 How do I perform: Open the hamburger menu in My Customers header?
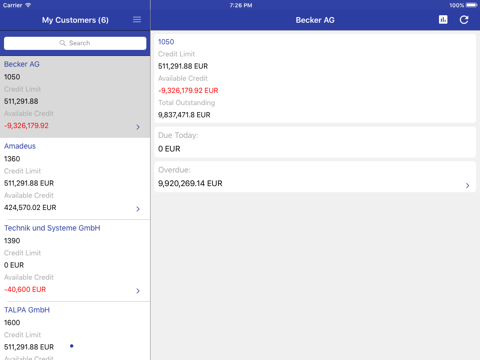pos(137,20)
